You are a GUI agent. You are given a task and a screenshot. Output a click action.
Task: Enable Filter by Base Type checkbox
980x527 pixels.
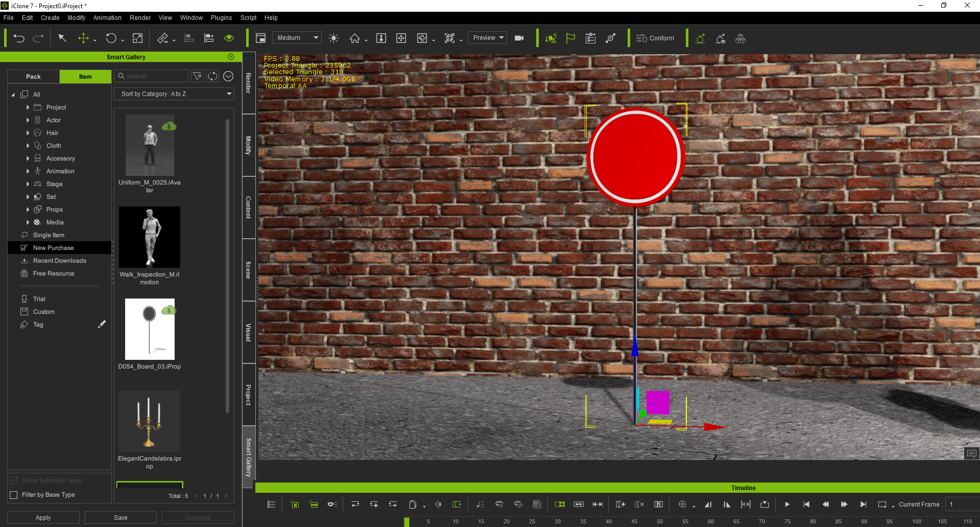coord(14,495)
